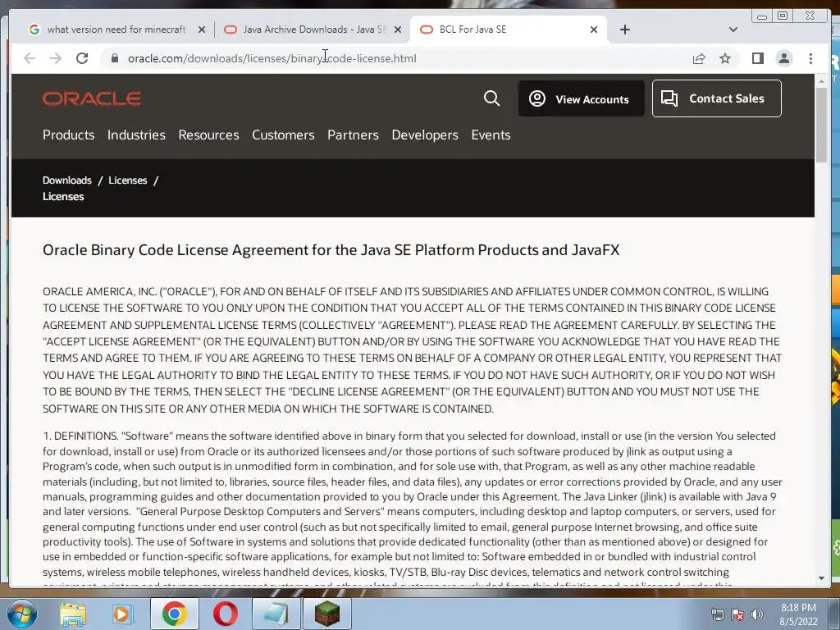Image resolution: width=840 pixels, height=630 pixels.
Task: Click the scrollbar down arrow
Action: (x=821, y=578)
